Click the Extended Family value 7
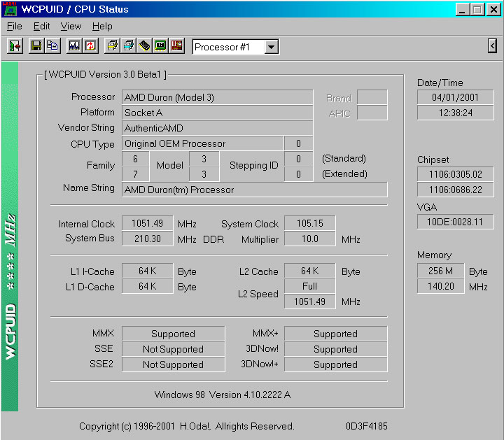This screenshot has height=440, width=504. [x=135, y=174]
